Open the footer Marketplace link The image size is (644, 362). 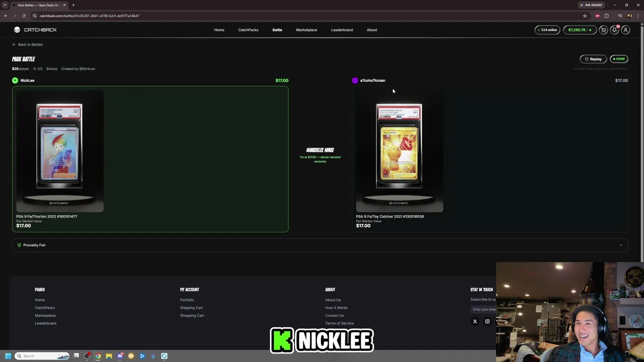(45, 315)
